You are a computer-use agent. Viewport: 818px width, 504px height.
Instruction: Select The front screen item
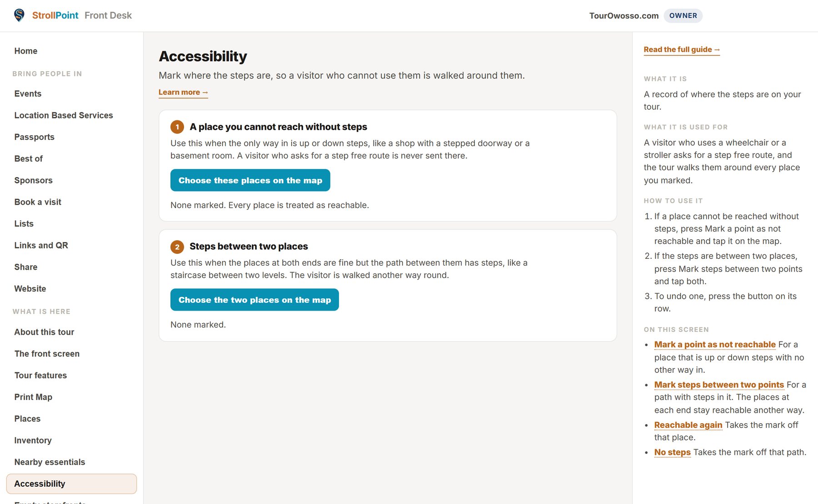coord(47,354)
